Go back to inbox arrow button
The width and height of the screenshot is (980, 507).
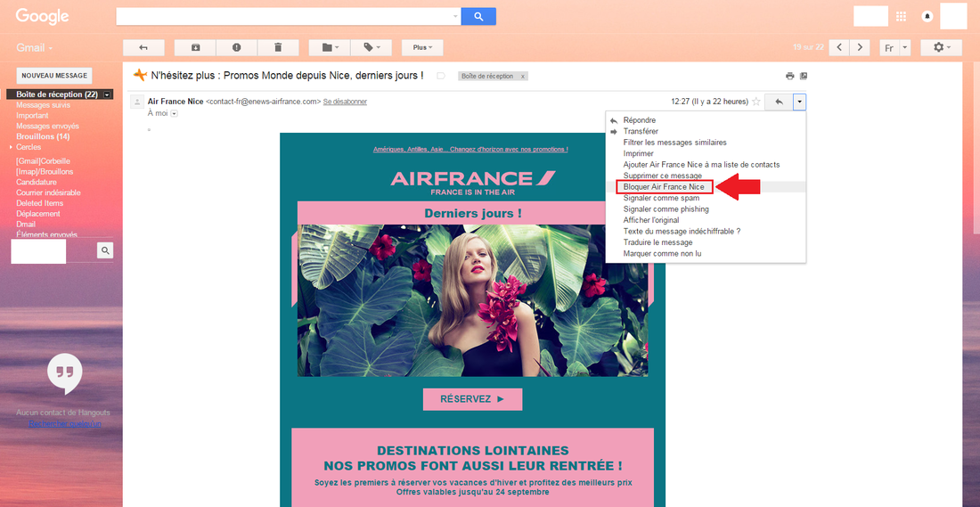(x=143, y=47)
